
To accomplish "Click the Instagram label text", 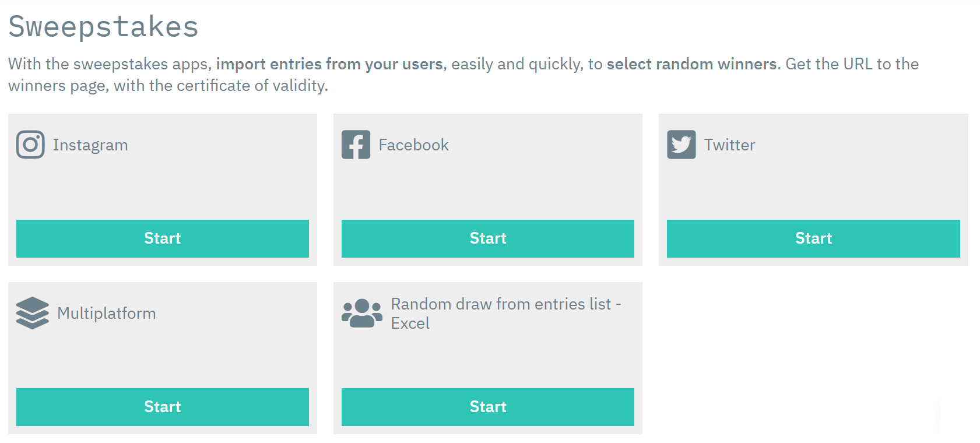I will (x=90, y=145).
